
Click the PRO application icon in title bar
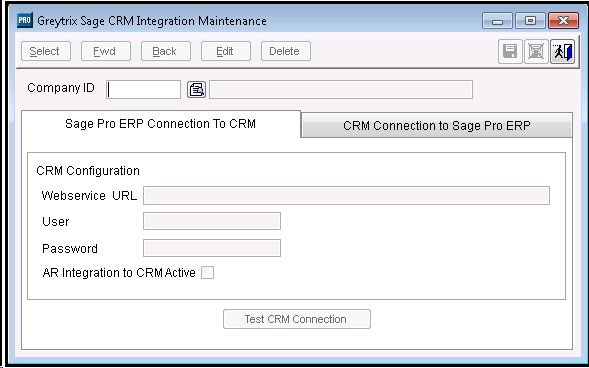25,20
